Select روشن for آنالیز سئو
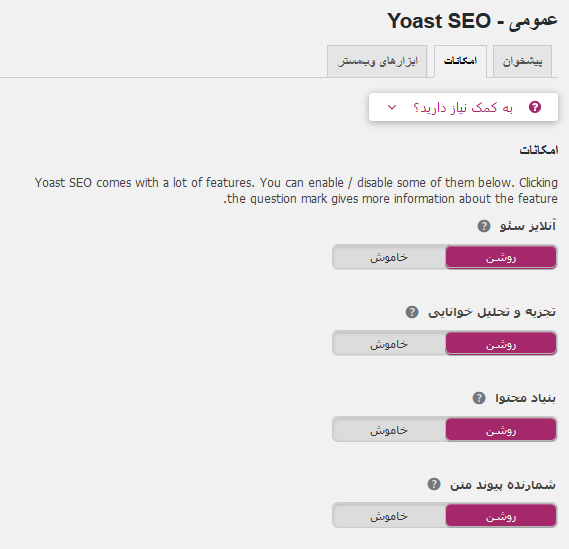 tap(501, 257)
